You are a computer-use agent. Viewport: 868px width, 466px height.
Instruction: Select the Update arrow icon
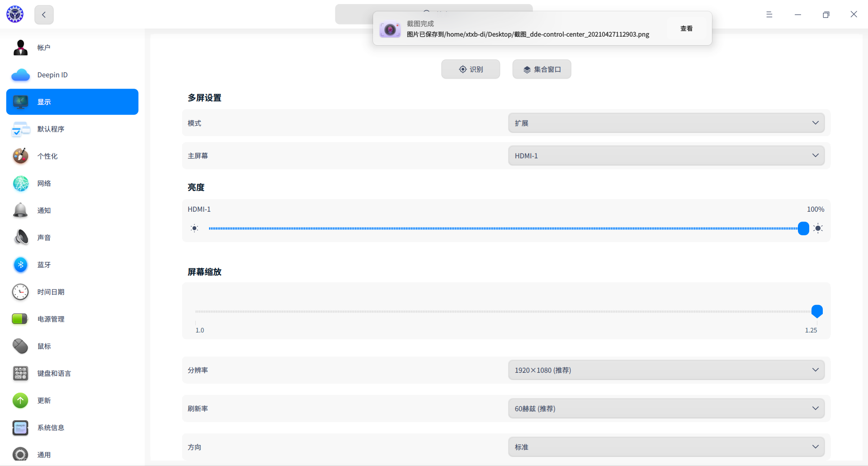coord(21,400)
